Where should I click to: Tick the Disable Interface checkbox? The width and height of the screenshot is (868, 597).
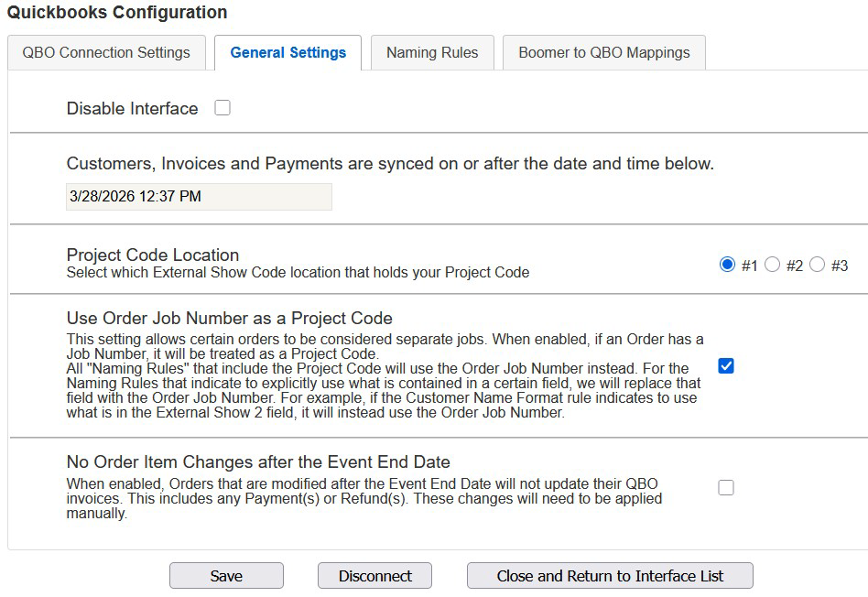coord(222,107)
